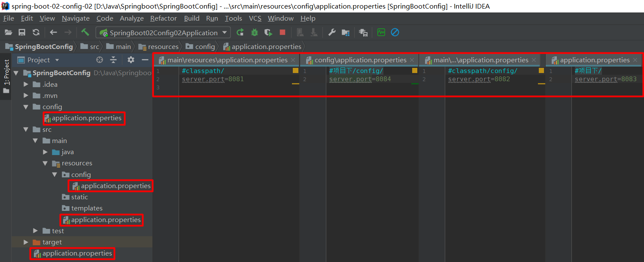Collapse the resources folder
Screen dimensions: 644x262
45,163
